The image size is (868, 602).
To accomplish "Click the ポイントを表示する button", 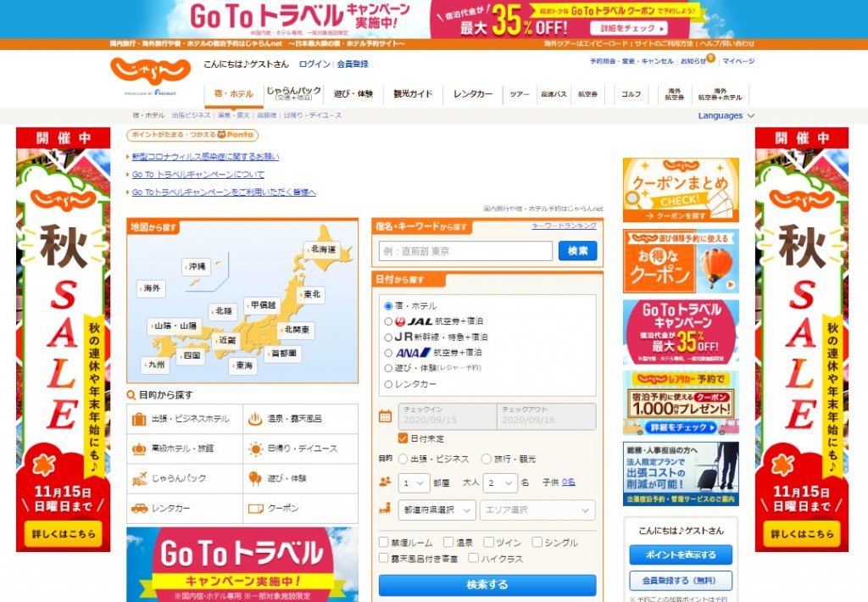I will pyautogui.click(x=681, y=555).
